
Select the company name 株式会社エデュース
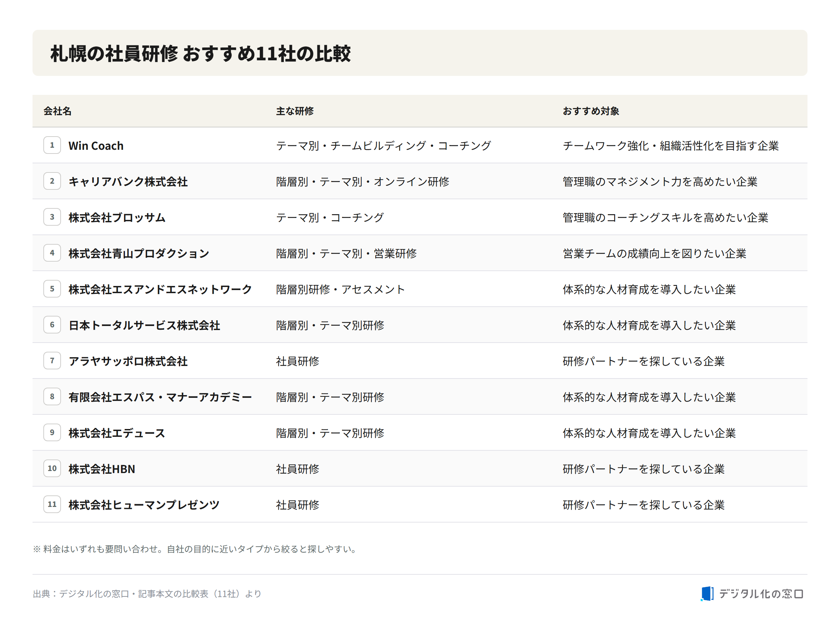(x=117, y=433)
